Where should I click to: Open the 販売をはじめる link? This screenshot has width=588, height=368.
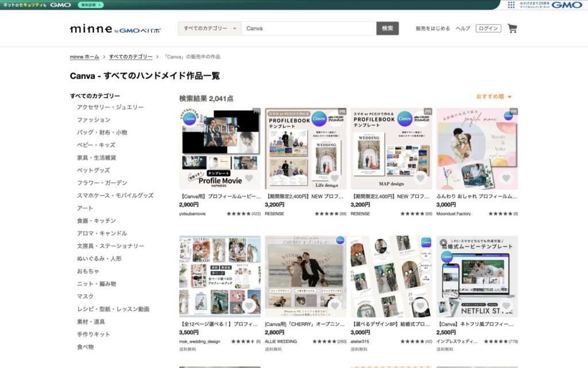432,28
